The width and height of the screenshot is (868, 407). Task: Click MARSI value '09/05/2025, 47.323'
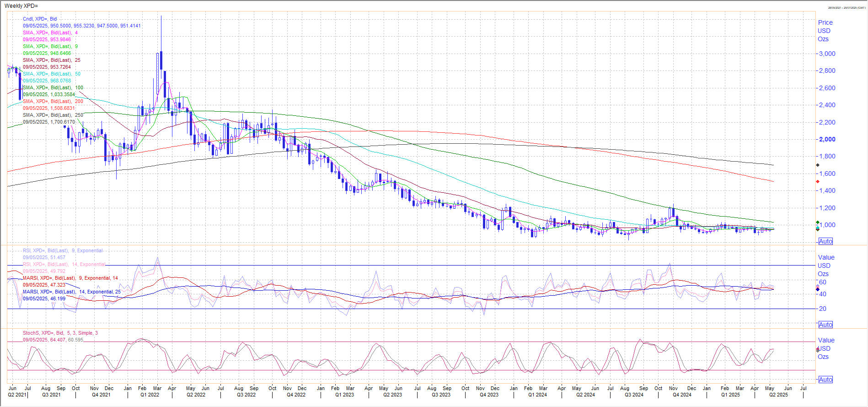coord(44,285)
